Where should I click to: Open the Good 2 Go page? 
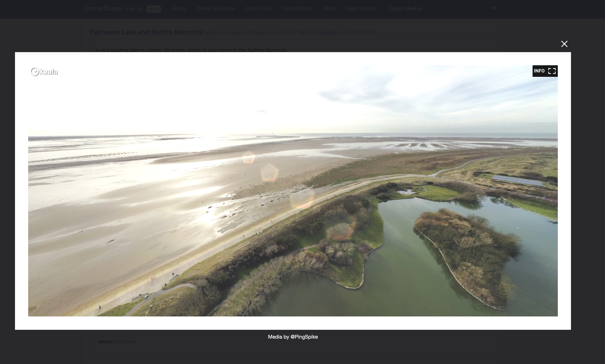258,9
